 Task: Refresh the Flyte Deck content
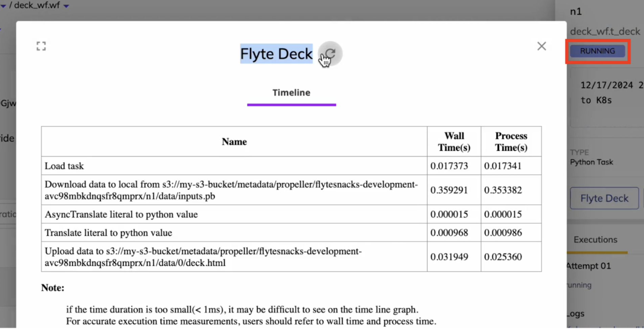(x=330, y=53)
